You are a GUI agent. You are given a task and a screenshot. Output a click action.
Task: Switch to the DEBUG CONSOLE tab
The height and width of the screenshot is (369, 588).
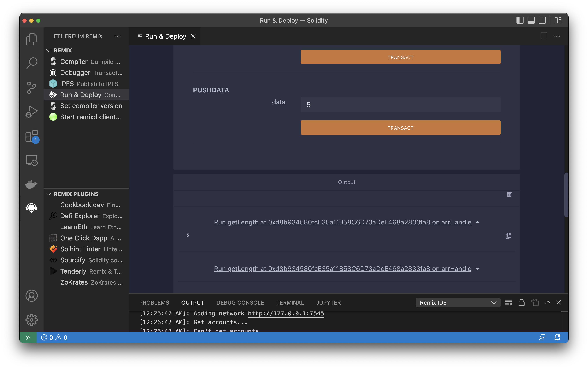(x=240, y=303)
